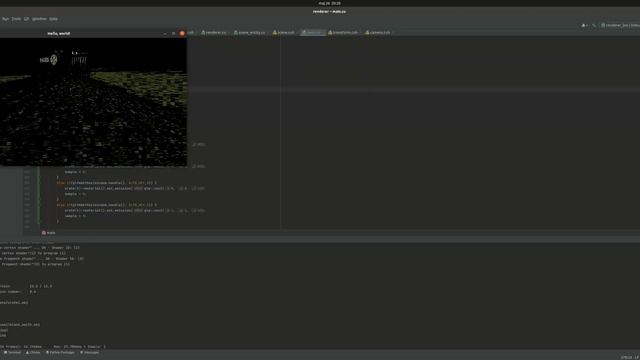Open the Python Packages tool window
Viewport: 640px width, 360px height.
tap(60, 352)
